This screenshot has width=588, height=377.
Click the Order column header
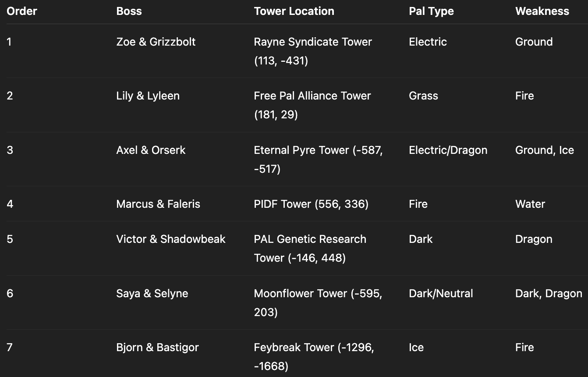click(22, 11)
